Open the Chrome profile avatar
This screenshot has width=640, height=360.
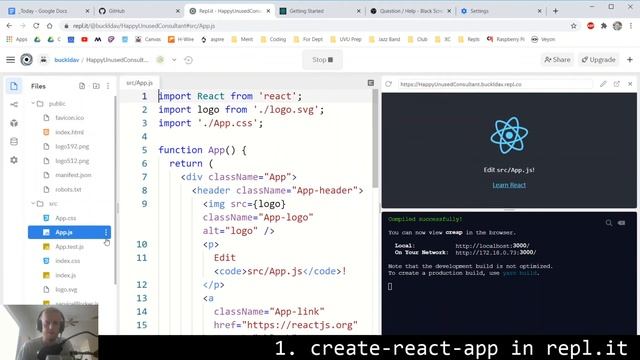(x=617, y=26)
